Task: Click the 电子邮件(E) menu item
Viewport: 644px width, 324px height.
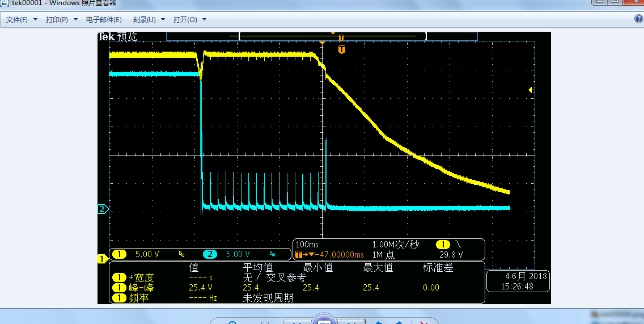Action: click(x=104, y=20)
